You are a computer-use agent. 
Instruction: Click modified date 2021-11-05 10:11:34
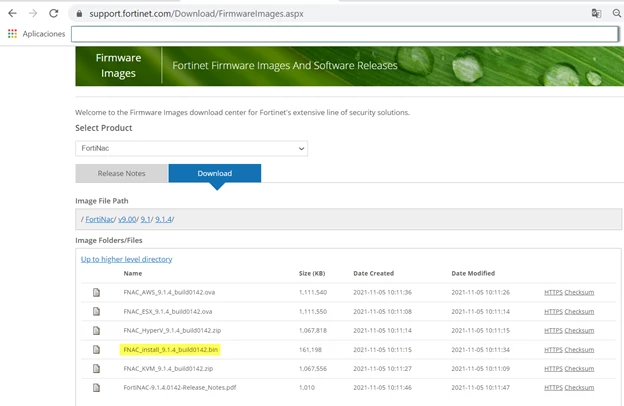click(x=480, y=350)
